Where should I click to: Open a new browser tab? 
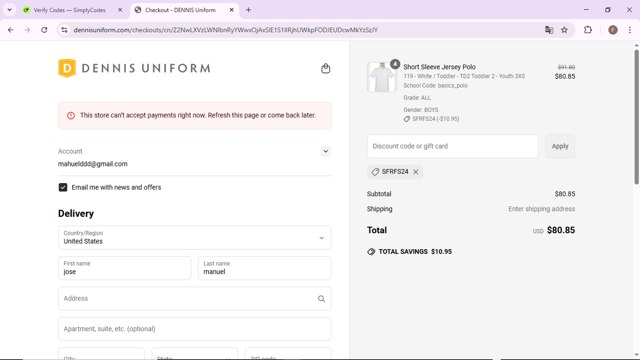tap(248, 10)
